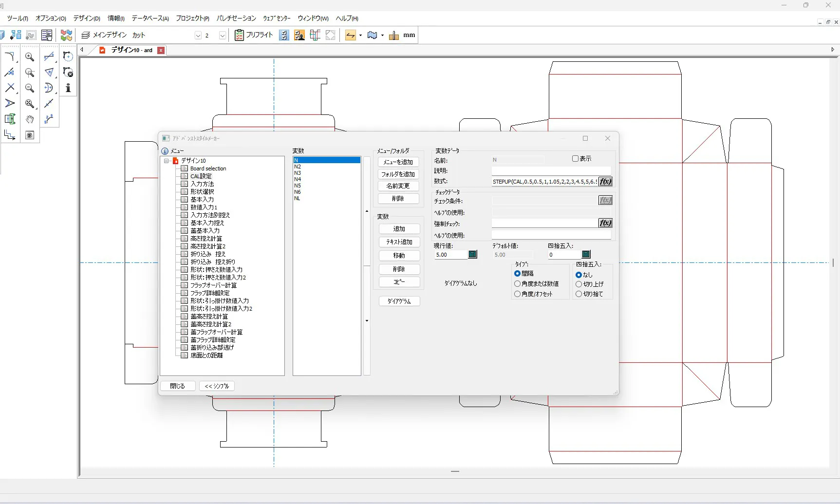Screen dimensions: 840x504
Task: Select the 角度または数値 radio option
Action: click(518, 284)
